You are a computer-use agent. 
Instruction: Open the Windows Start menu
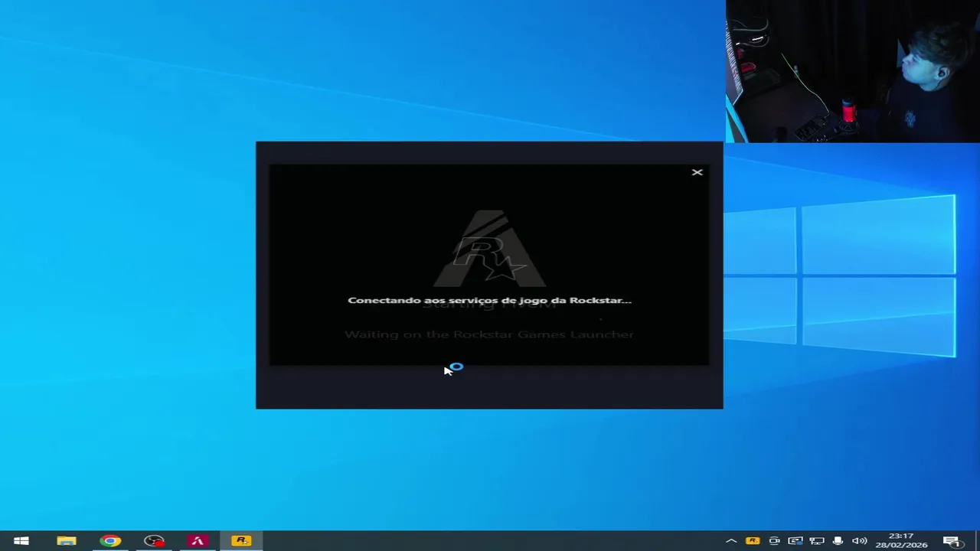click(21, 541)
